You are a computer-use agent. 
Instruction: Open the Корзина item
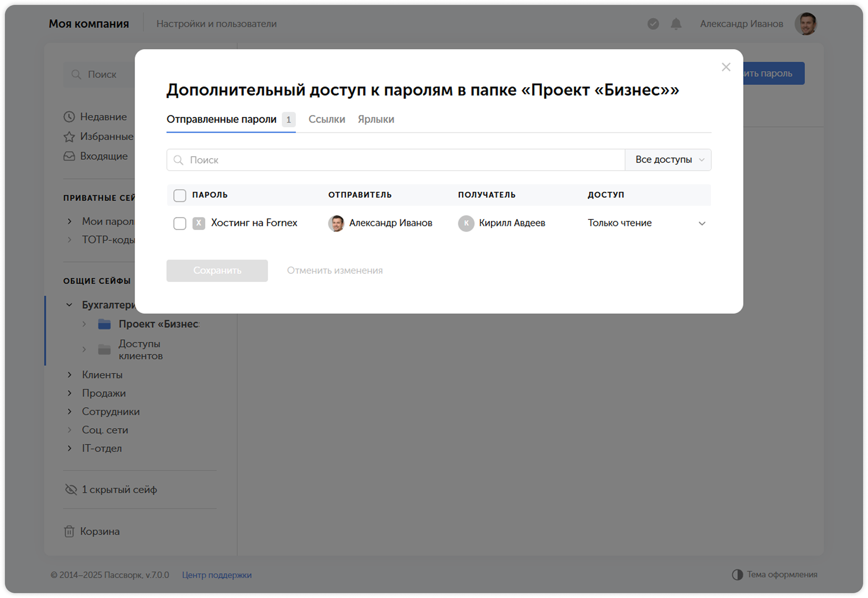[100, 531]
